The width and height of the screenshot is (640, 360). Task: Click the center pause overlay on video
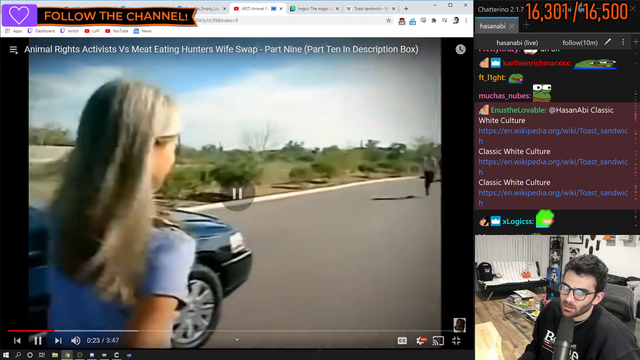click(238, 193)
